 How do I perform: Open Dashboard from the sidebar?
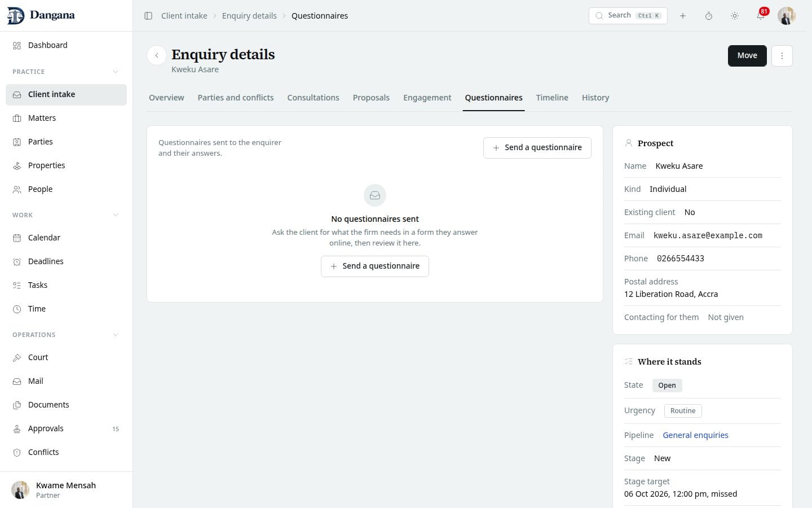pos(66,45)
